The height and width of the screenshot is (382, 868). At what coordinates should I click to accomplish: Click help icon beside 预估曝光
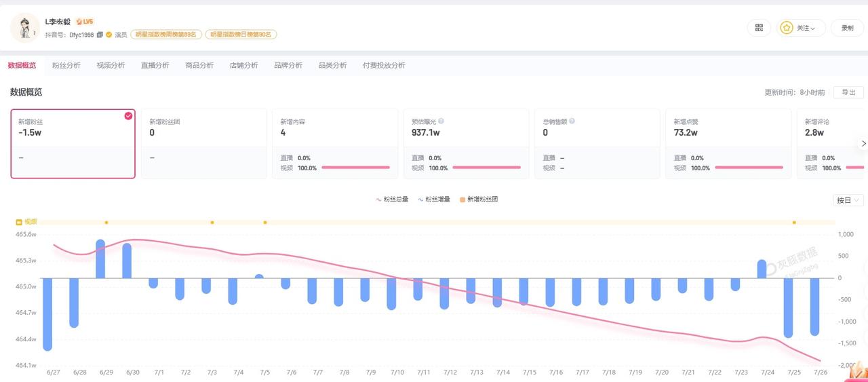(x=441, y=121)
